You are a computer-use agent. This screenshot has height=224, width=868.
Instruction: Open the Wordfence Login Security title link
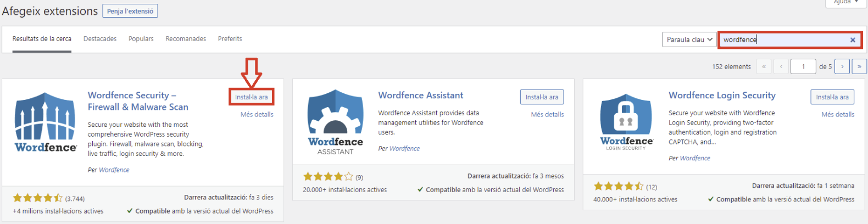(722, 96)
